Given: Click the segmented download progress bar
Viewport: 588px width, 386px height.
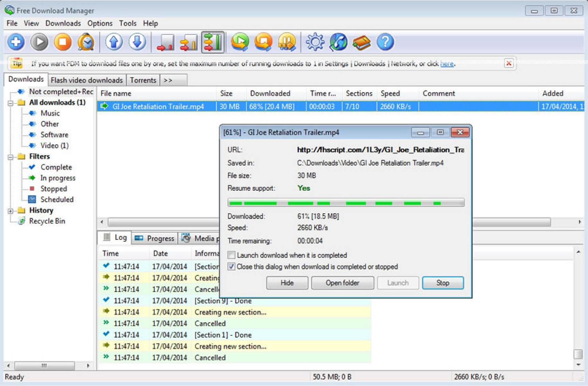Looking at the screenshot, I should pyautogui.click(x=345, y=203).
